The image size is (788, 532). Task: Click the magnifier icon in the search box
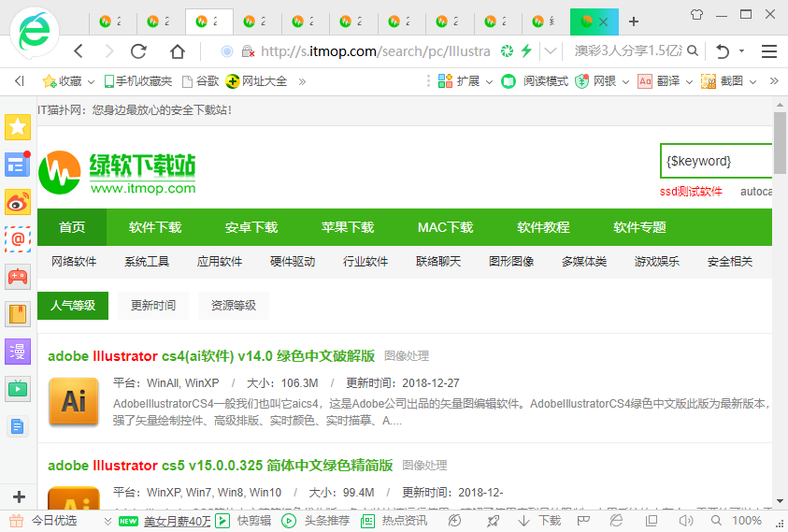pos(693,50)
